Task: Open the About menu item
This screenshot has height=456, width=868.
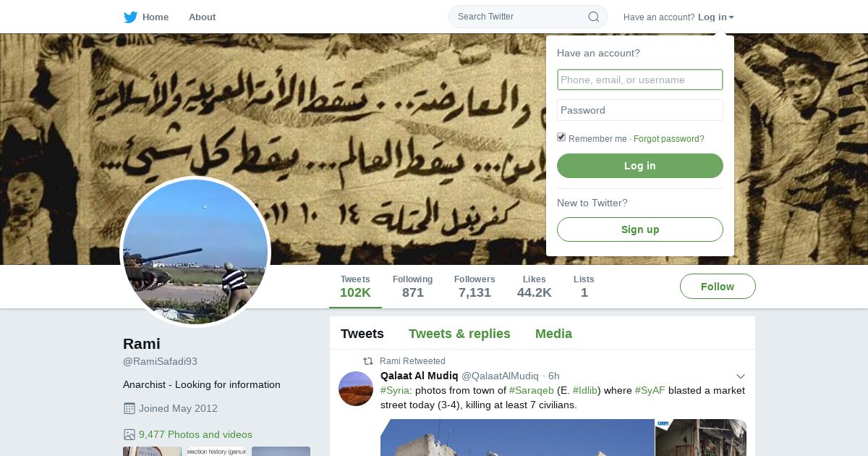Action: point(202,17)
